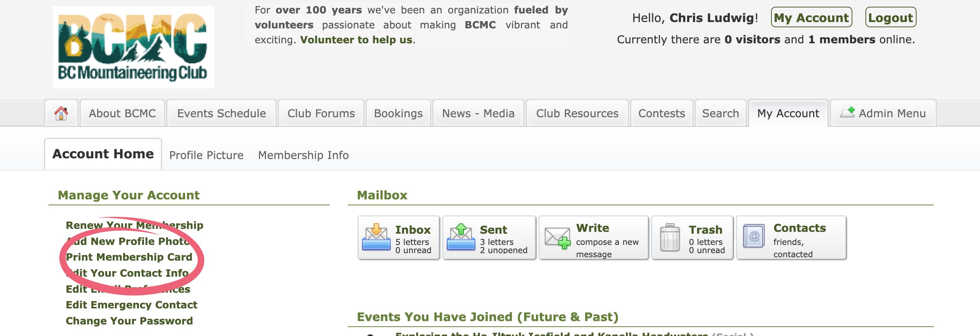Click the Write new message envelope icon
This screenshot has height=336, width=980.
tap(557, 237)
